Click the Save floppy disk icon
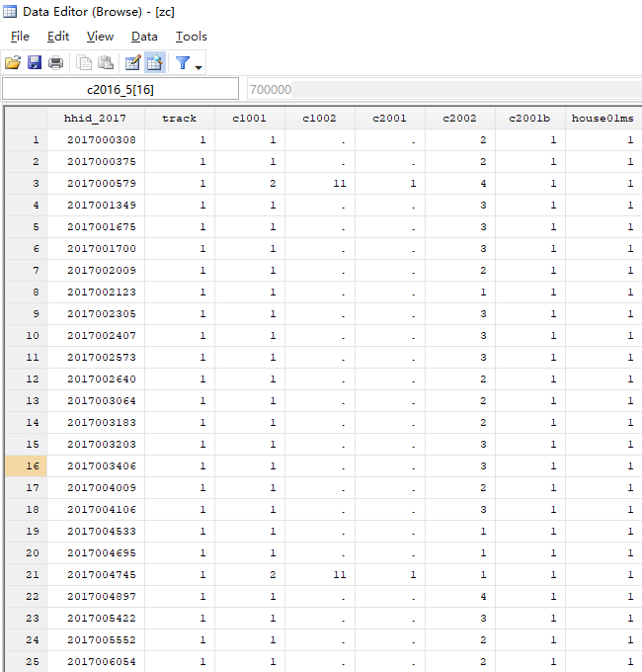642x672 pixels. (x=35, y=63)
